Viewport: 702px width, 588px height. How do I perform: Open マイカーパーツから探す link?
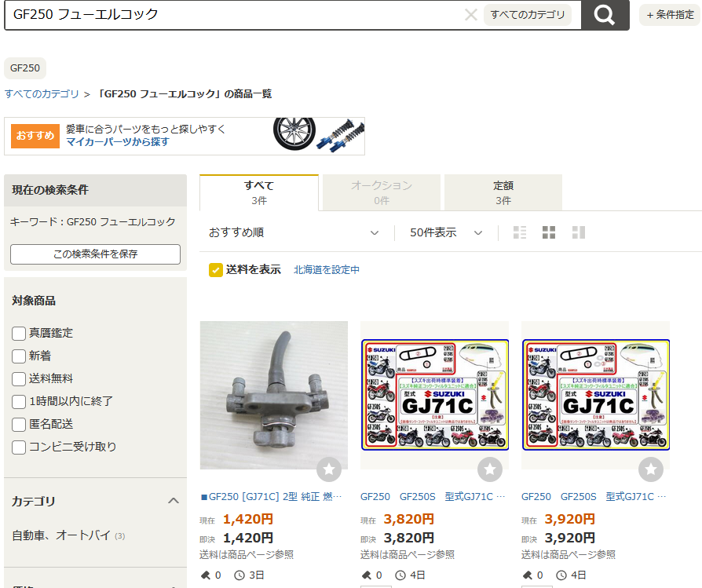(x=118, y=142)
